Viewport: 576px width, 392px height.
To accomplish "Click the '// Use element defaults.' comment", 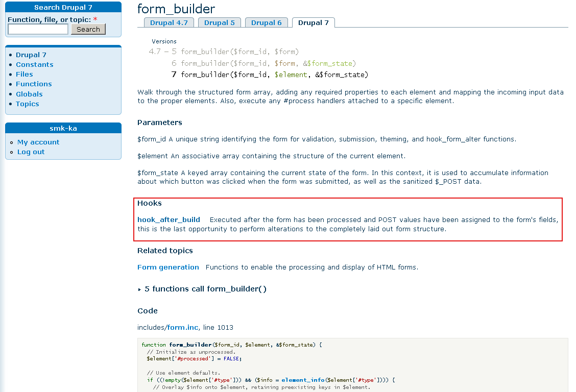I will pos(183,373).
